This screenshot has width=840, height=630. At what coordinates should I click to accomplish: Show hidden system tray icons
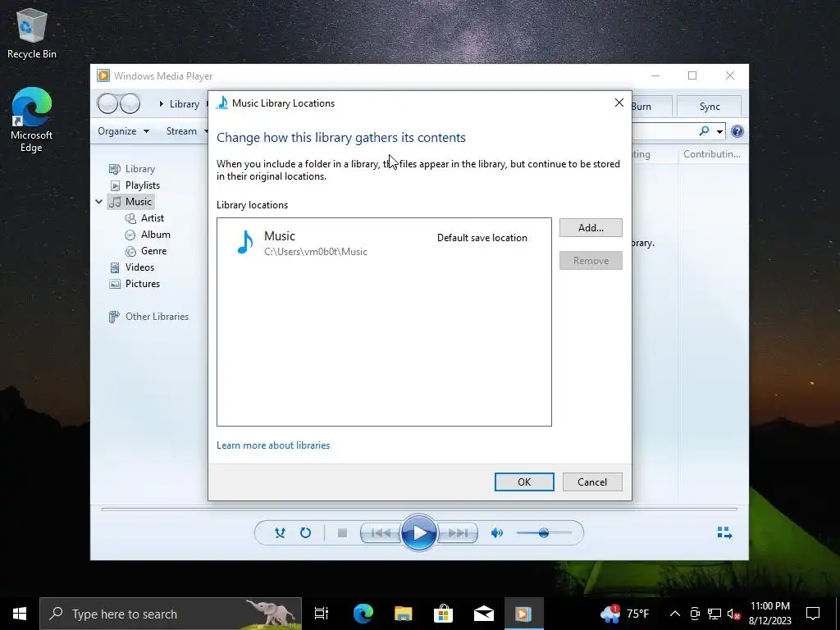pos(675,614)
